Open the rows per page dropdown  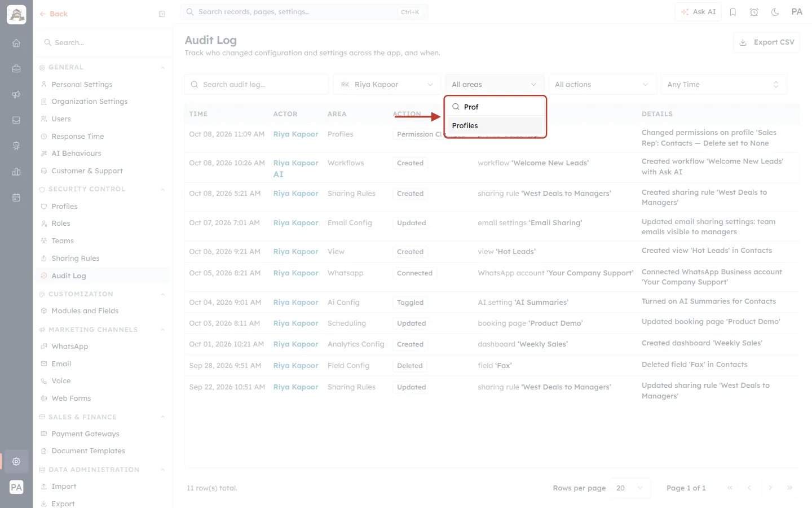click(630, 488)
